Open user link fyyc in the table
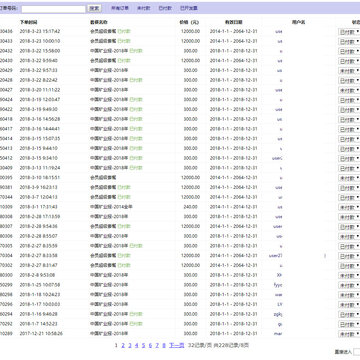 tap(278, 285)
